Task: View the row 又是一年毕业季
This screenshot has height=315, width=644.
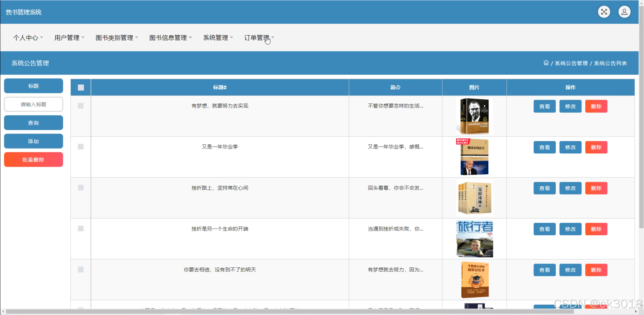Action: (x=544, y=147)
